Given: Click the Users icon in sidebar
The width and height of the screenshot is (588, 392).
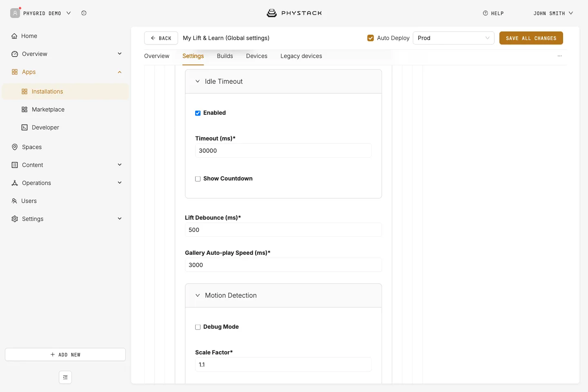Looking at the screenshot, I should [15, 201].
